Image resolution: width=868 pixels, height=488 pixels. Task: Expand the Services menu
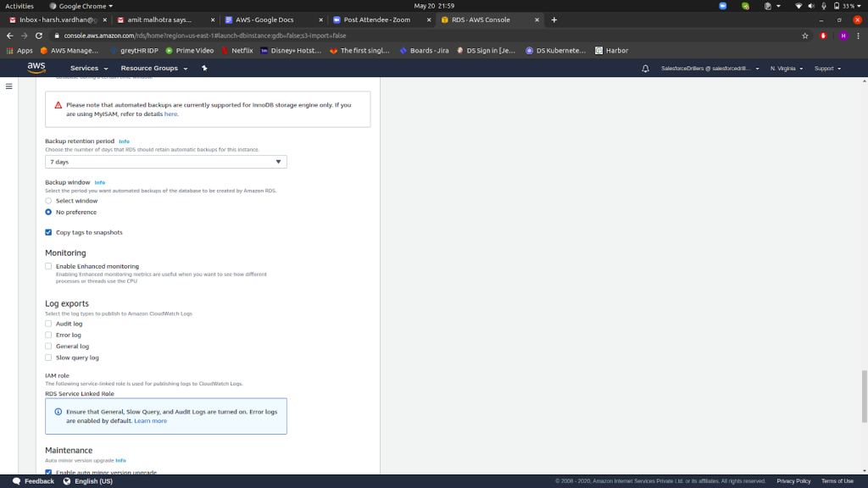[89, 68]
